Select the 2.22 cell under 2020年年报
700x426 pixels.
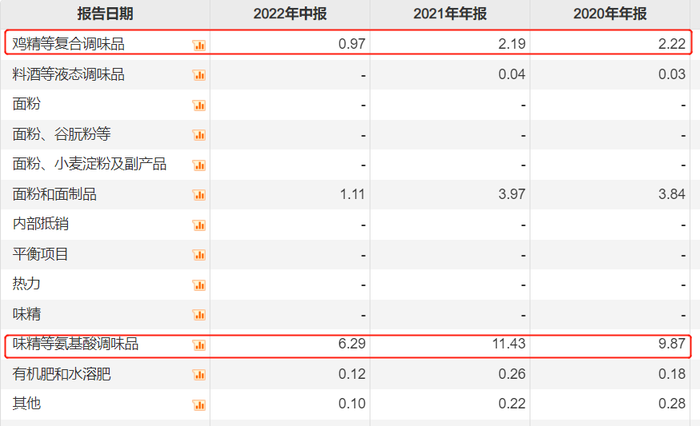click(x=671, y=44)
